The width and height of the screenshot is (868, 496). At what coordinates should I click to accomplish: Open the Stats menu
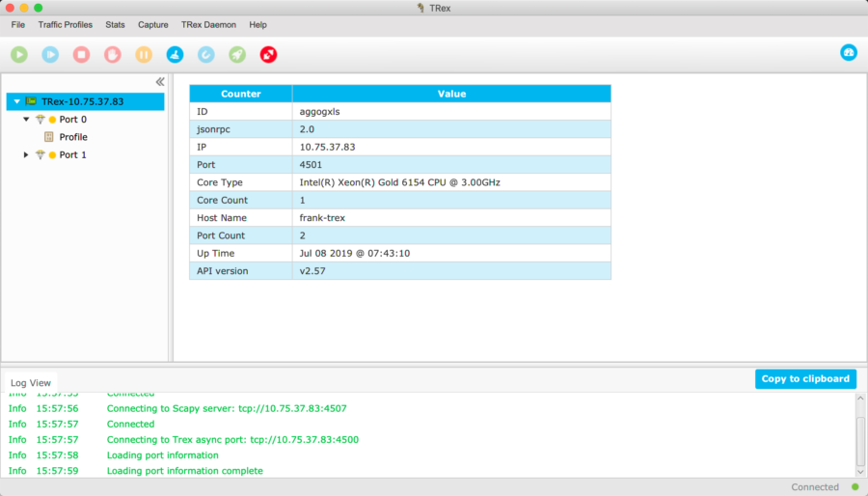click(115, 25)
